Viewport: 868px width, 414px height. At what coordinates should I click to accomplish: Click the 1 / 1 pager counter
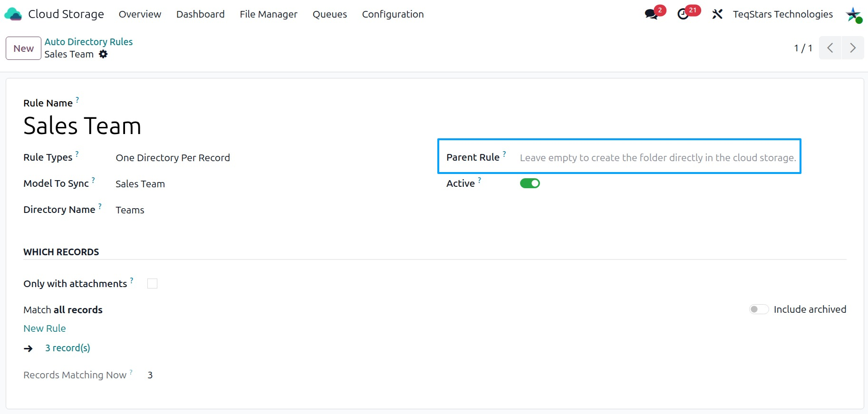point(803,48)
